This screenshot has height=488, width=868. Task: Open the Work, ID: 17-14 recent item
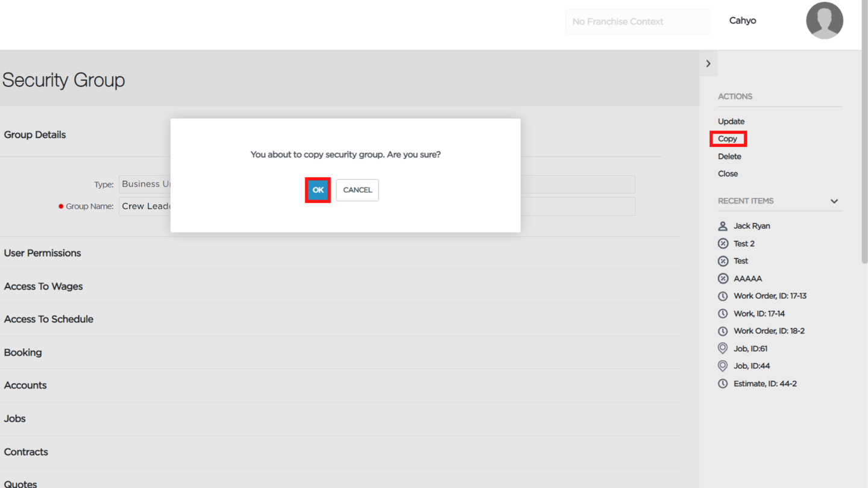[x=759, y=313]
